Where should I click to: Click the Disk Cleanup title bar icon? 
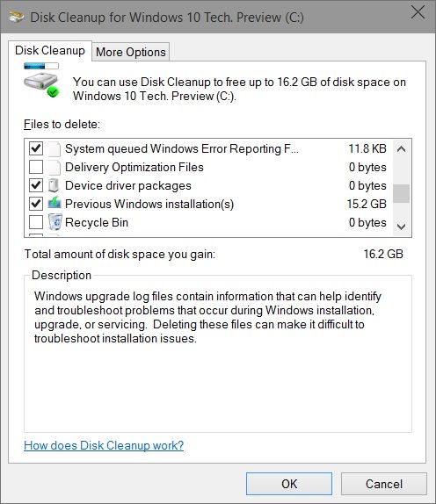[x=16, y=17]
